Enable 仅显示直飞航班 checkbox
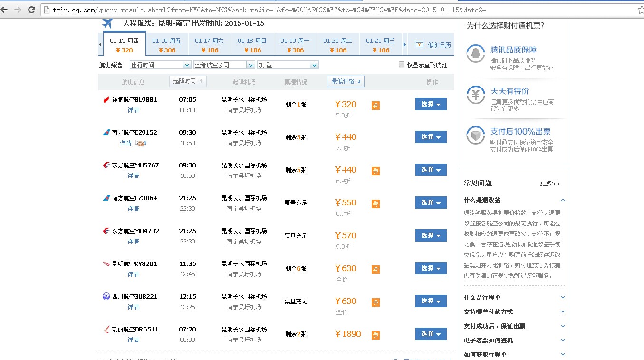This screenshot has width=644, height=360. [402, 64]
